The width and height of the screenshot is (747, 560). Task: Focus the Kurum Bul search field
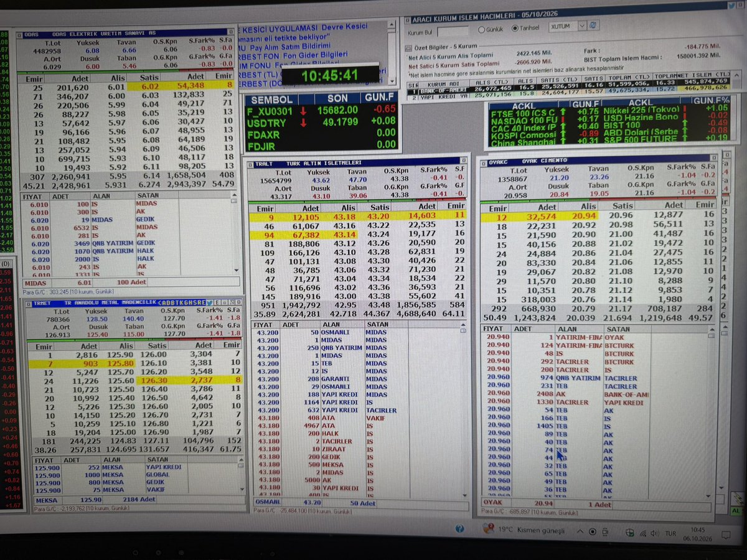pyautogui.click(x=453, y=31)
